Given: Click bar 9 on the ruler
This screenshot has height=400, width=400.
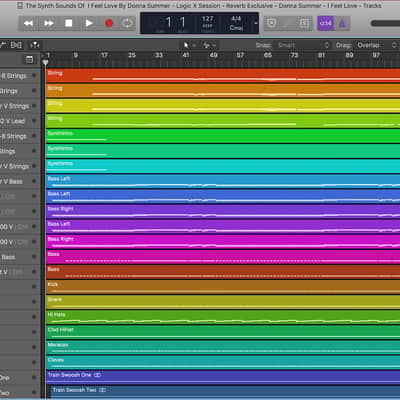Looking at the screenshot, I should point(76,55).
